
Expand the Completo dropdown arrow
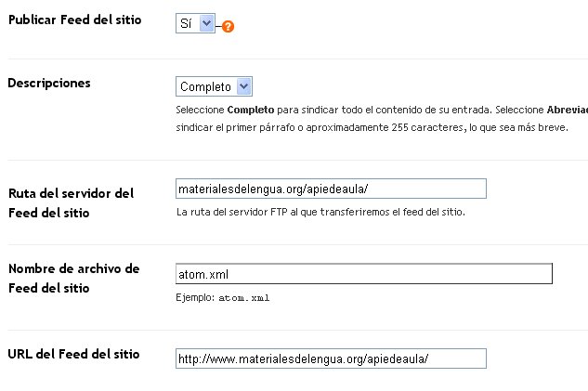[243, 86]
